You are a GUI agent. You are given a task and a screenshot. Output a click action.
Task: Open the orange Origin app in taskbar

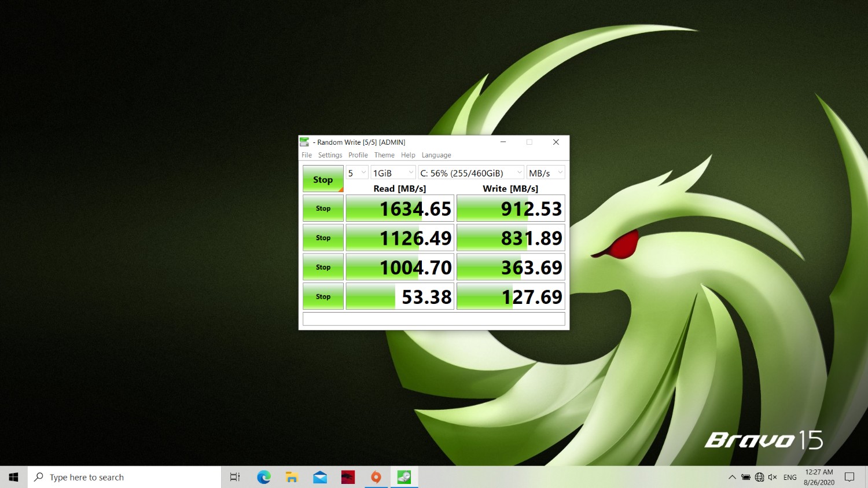(x=376, y=477)
